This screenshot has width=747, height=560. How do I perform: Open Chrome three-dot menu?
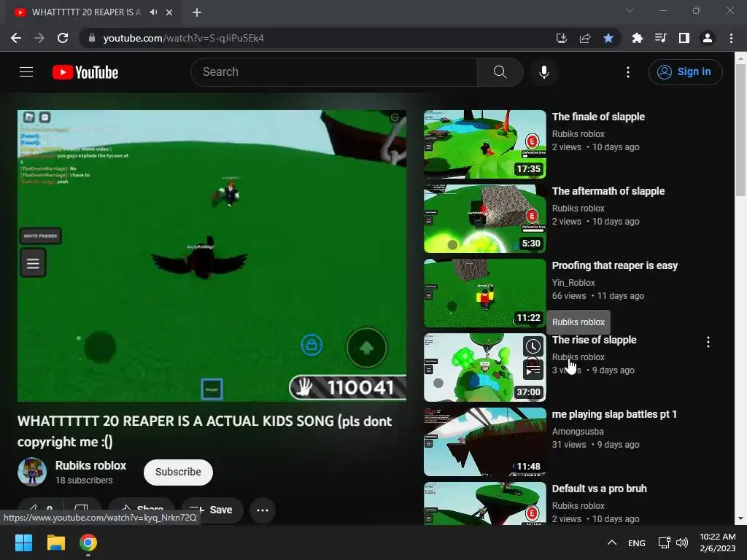click(731, 38)
